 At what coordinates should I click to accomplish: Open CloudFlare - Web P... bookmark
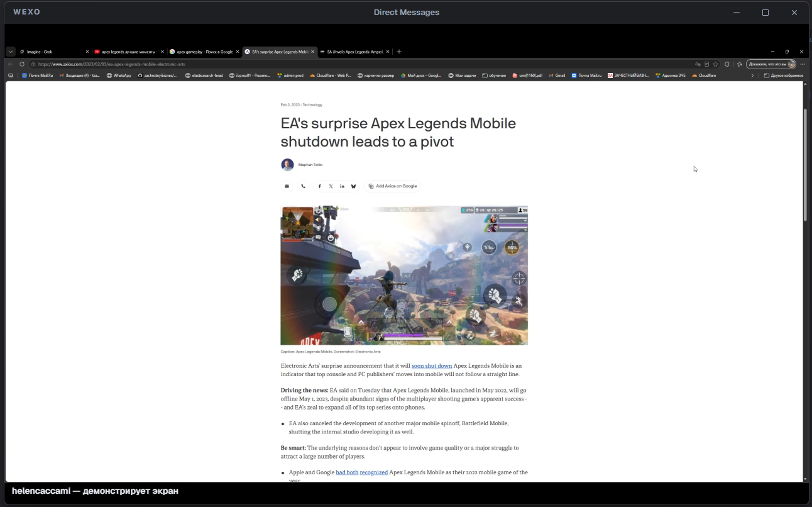tap(330, 75)
